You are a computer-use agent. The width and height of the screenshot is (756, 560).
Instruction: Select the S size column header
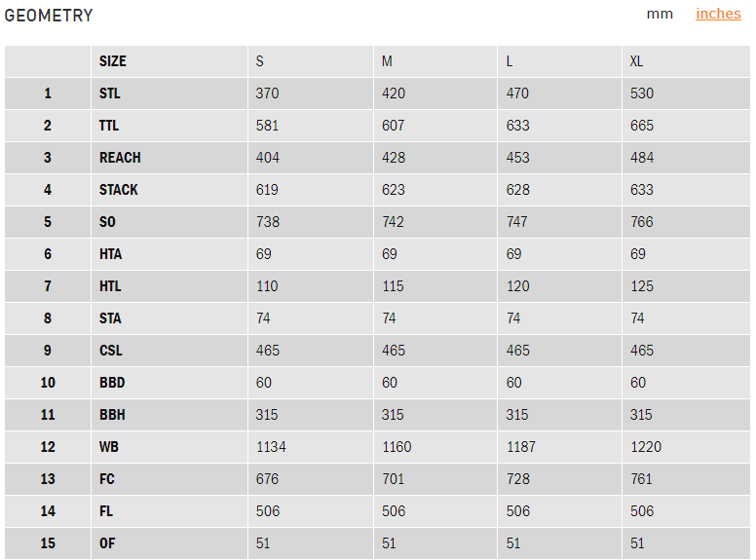[260, 61]
